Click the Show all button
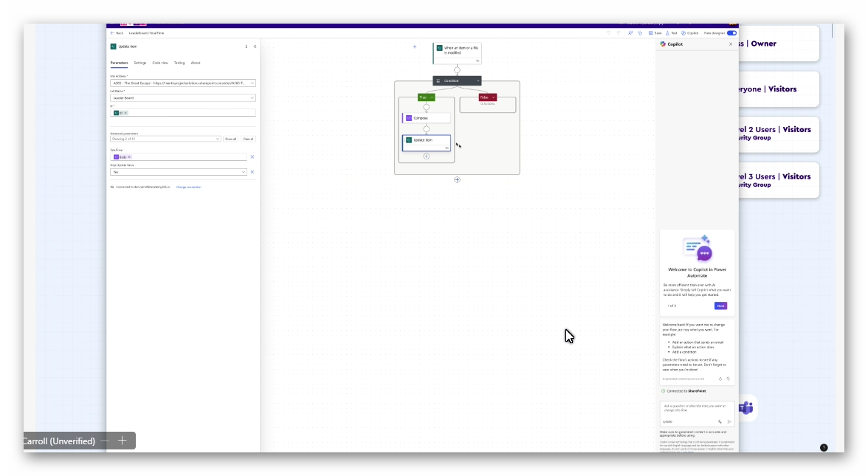Image resolution: width=868 pixels, height=476 pixels. click(231, 139)
